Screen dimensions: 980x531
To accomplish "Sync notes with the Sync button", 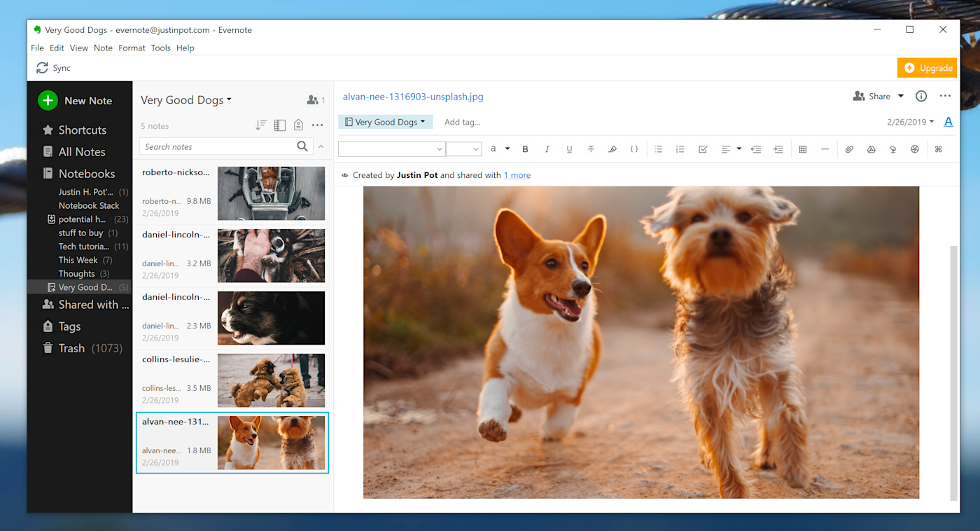I will click(54, 68).
